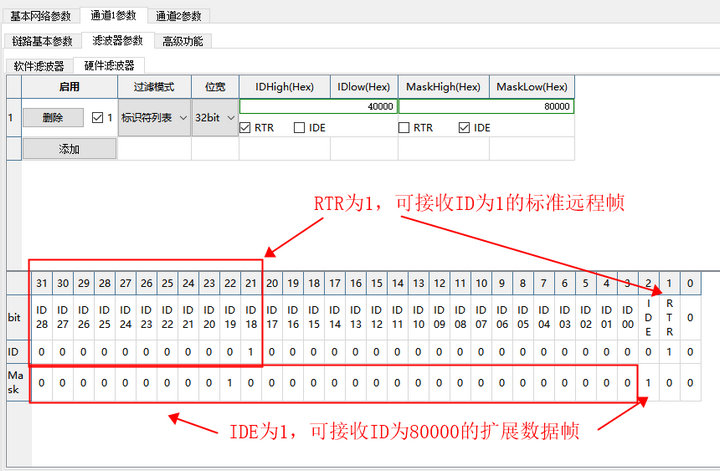Disable the IDE checkbox under MaskLow
The height and width of the screenshot is (471, 720).
tap(465, 128)
